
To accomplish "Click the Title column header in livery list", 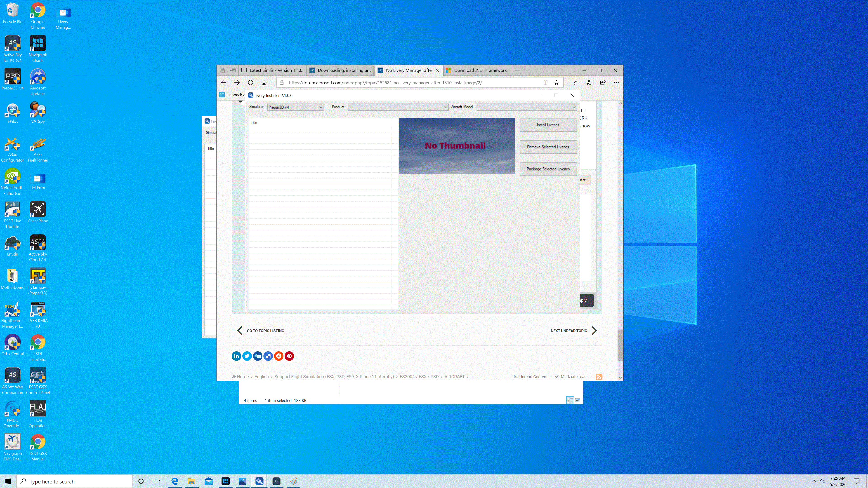I will coord(319,123).
